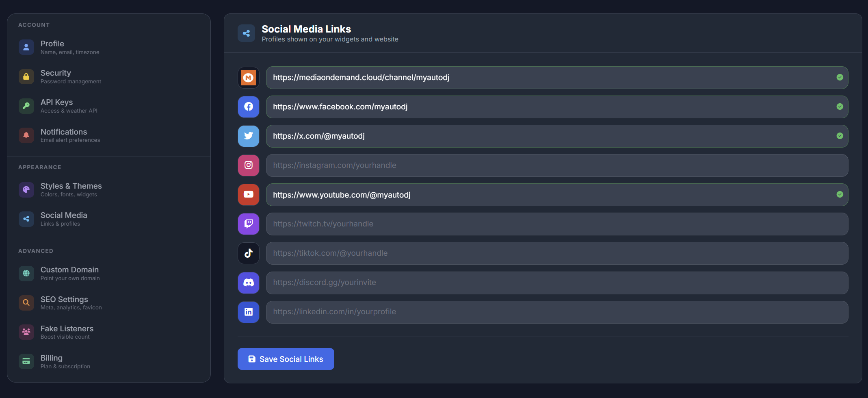Click the green checkmark on the YouTube field
The image size is (868, 398).
click(840, 194)
